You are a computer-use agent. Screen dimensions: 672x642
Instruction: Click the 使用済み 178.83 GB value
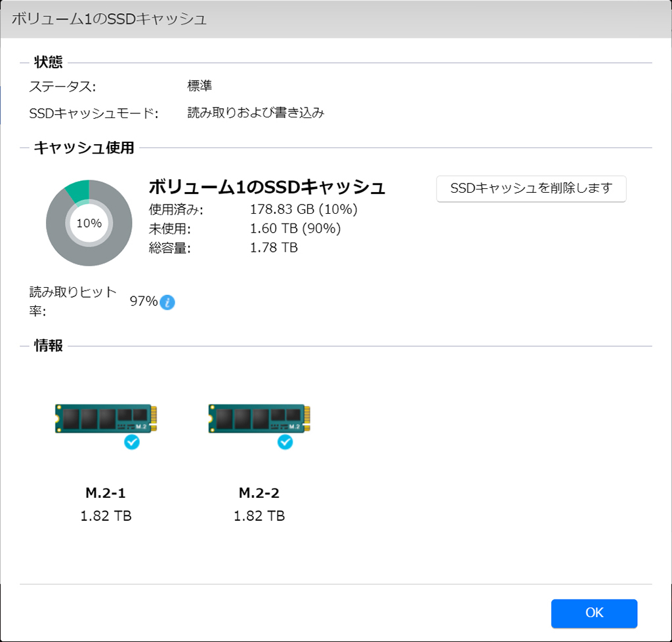click(303, 209)
